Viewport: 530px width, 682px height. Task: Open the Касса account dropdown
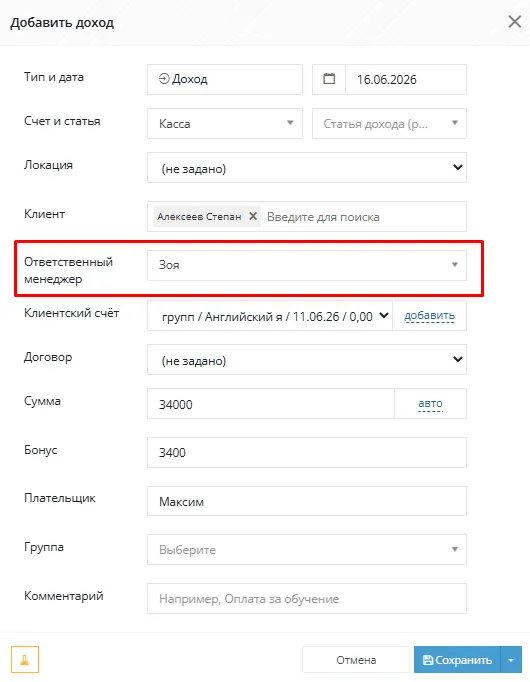pyautogui.click(x=225, y=124)
